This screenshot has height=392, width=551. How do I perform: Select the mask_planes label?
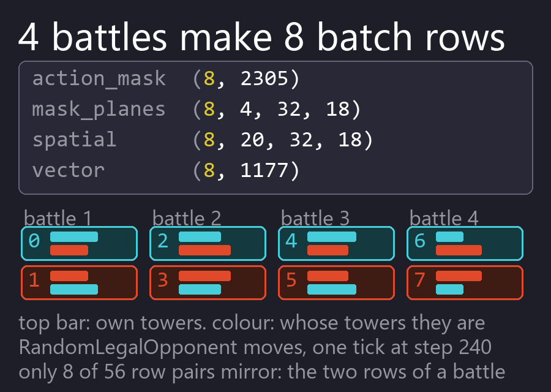[99, 109]
